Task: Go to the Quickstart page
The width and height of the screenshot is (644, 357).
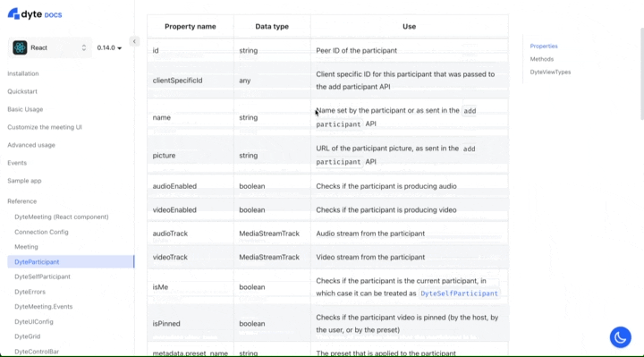Action: [22, 91]
